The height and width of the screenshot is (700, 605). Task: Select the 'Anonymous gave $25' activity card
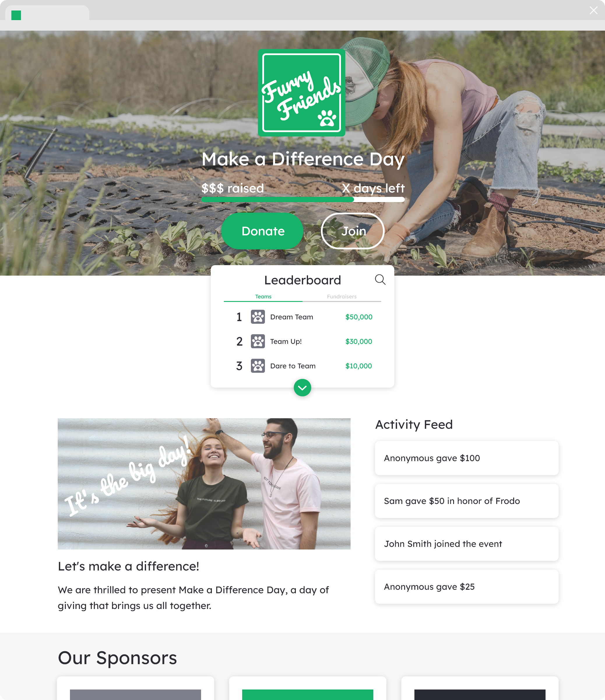pos(467,587)
